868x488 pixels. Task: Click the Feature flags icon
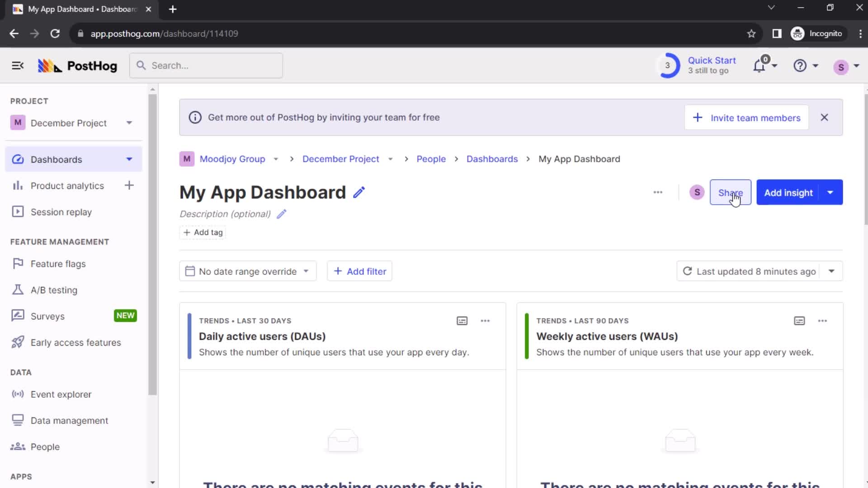point(18,263)
